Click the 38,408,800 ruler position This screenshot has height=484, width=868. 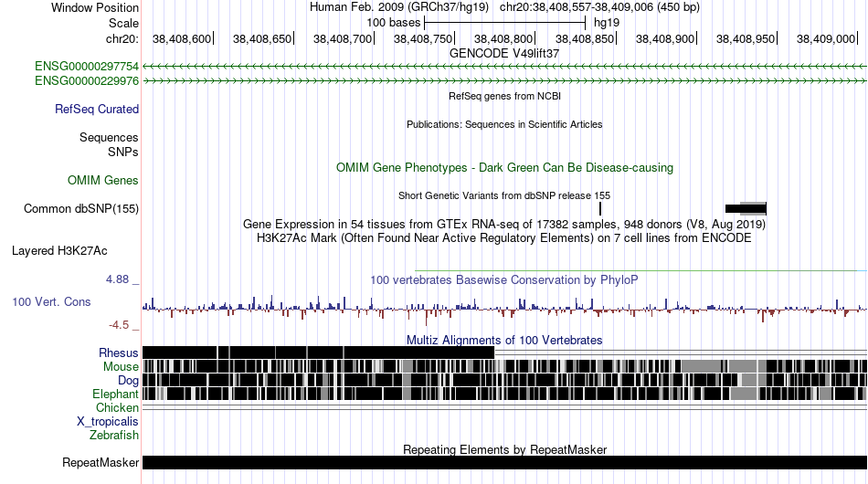click(x=503, y=38)
